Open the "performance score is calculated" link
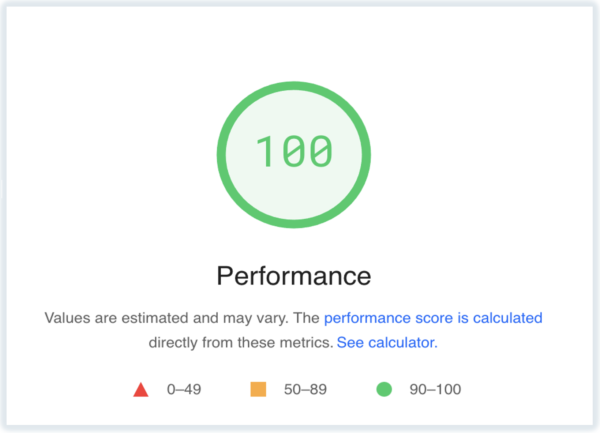The width and height of the screenshot is (600, 433). coord(433,318)
